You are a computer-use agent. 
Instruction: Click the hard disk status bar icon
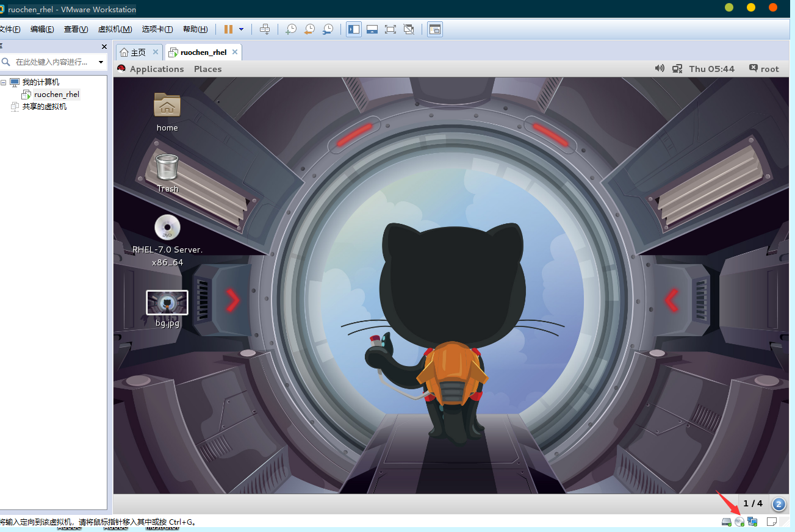click(726, 522)
